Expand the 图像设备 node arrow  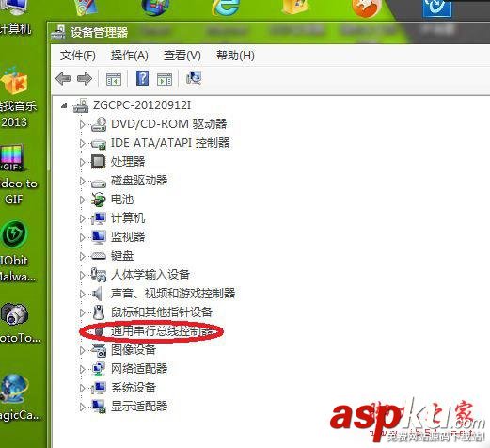tap(82, 350)
